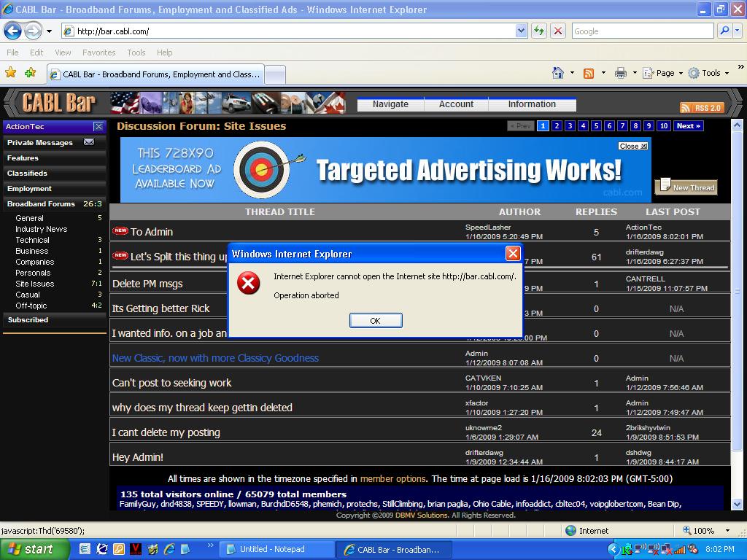Click the orange RSS 2.0 badge
Screen dimensions: 747x560
(x=702, y=108)
